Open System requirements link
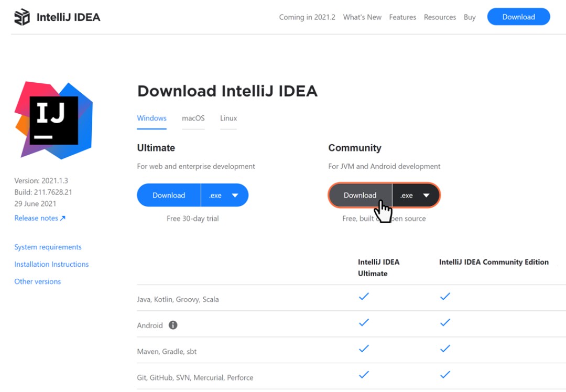 click(x=48, y=247)
